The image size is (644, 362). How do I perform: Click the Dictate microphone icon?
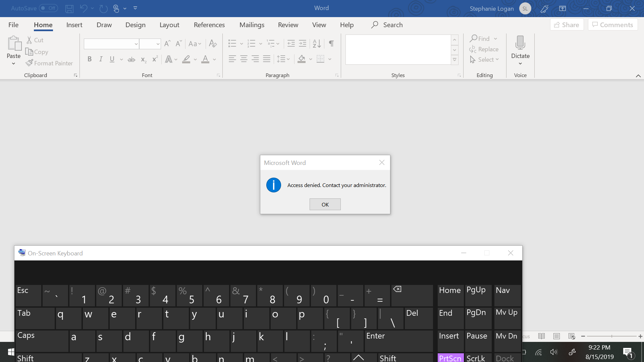point(520,43)
